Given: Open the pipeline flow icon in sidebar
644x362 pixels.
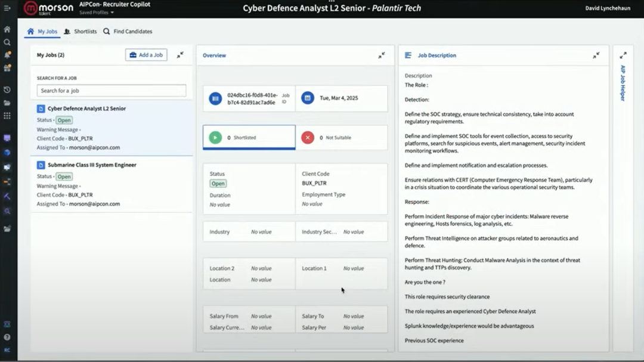Looking at the screenshot, I should [x=7, y=182].
